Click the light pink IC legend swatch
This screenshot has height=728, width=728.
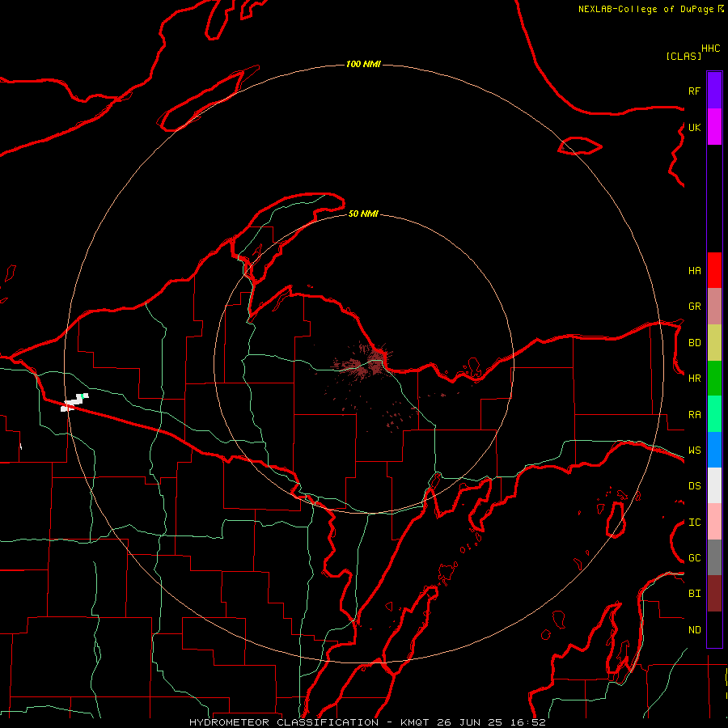pyautogui.click(x=714, y=522)
